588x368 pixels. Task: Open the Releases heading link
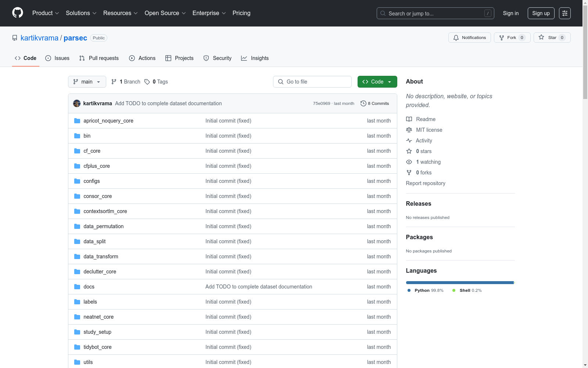click(419, 204)
